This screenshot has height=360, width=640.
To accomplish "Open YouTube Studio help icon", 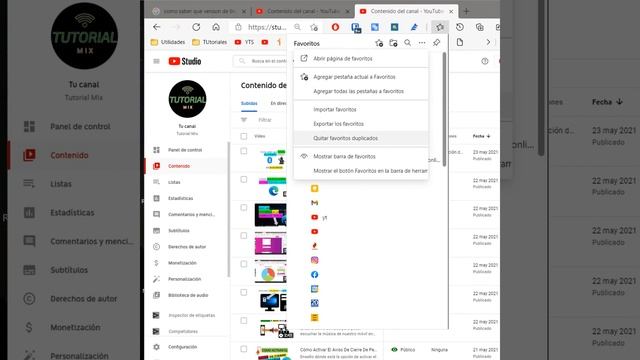I will pyautogui.click(x=485, y=61).
